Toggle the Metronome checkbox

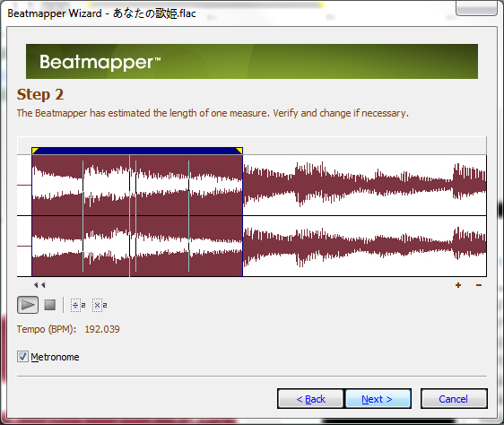(x=22, y=357)
